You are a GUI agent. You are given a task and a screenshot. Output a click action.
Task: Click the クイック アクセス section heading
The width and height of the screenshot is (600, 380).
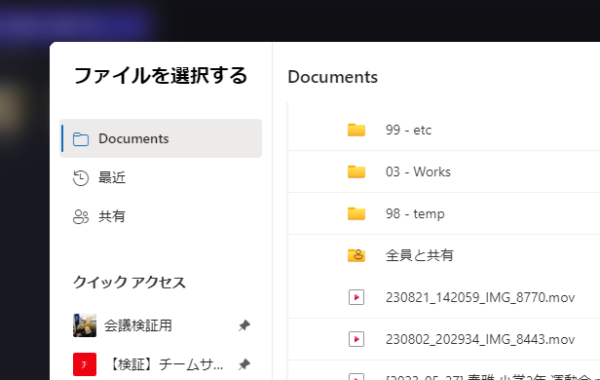[129, 282]
